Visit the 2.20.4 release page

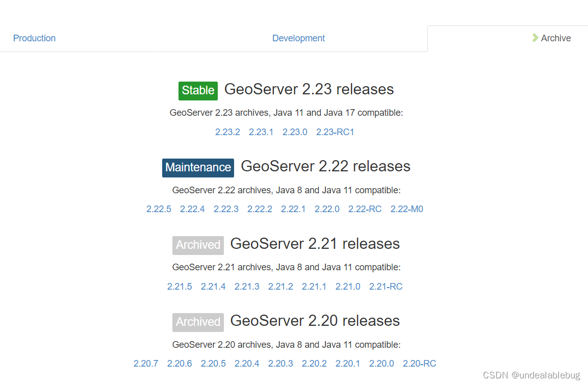click(x=247, y=364)
